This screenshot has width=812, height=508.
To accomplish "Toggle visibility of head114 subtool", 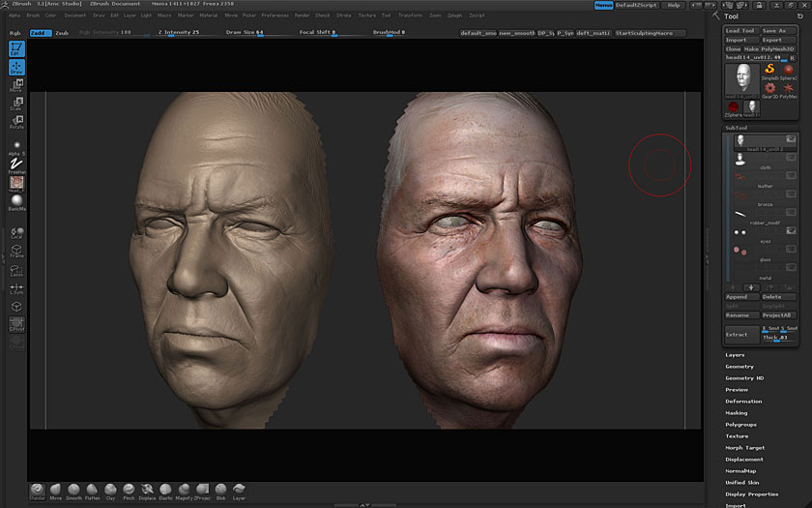I will point(791,139).
